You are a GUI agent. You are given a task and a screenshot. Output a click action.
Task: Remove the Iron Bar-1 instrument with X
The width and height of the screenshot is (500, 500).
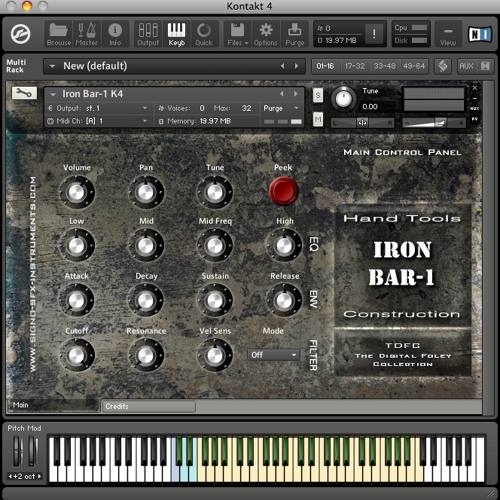click(475, 88)
